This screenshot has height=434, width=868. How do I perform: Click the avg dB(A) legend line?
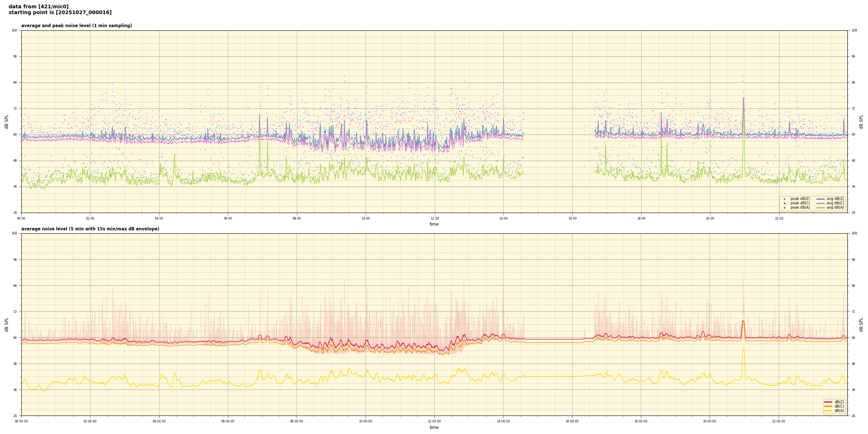point(820,208)
